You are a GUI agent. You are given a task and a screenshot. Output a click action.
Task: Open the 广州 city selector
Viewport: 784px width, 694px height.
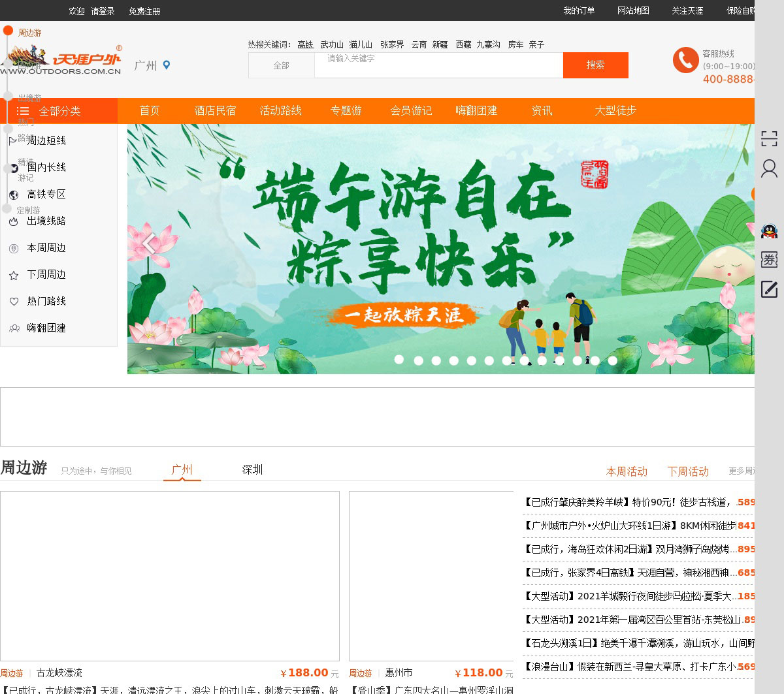coord(146,65)
